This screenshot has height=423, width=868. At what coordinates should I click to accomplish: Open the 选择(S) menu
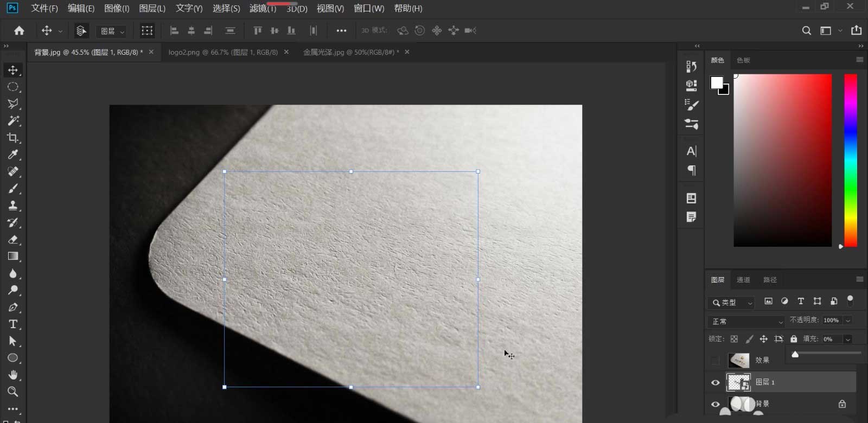226,9
